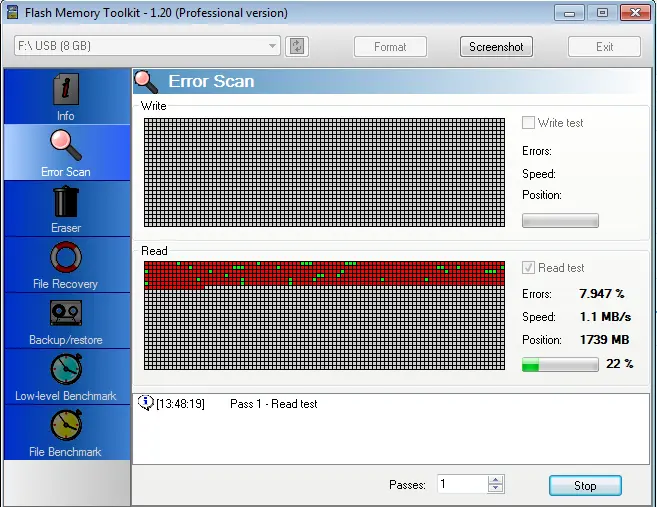Open File Benchmark yellow stopwatch icon
The height and width of the screenshot is (507, 657).
(x=66, y=425)
